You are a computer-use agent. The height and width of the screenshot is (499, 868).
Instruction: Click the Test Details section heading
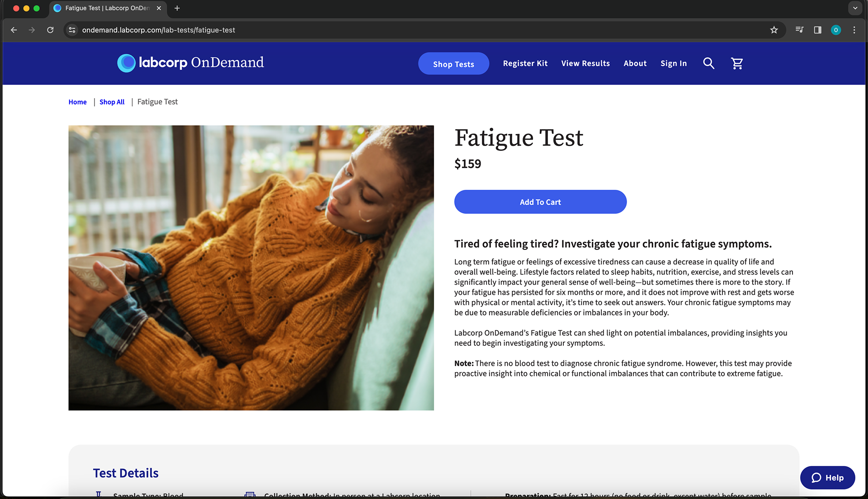pyautogui.click(x=126, y=473)
